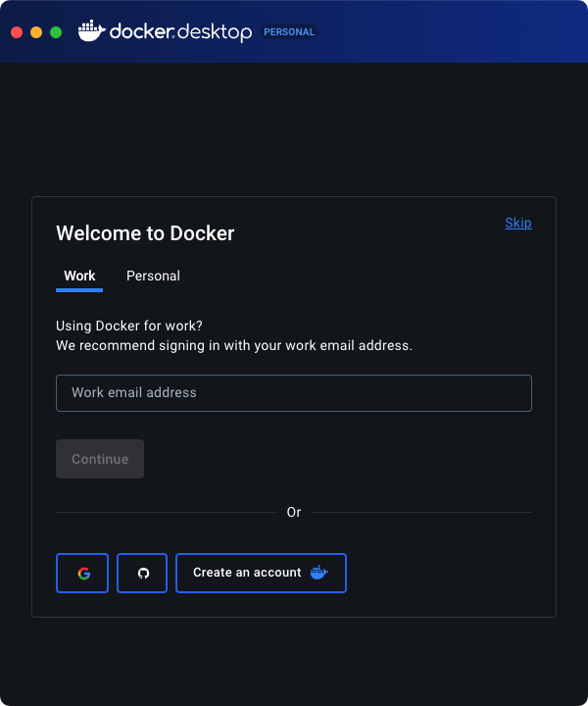
Task: Maximize window using green button
Action: [x=56, y=32]
